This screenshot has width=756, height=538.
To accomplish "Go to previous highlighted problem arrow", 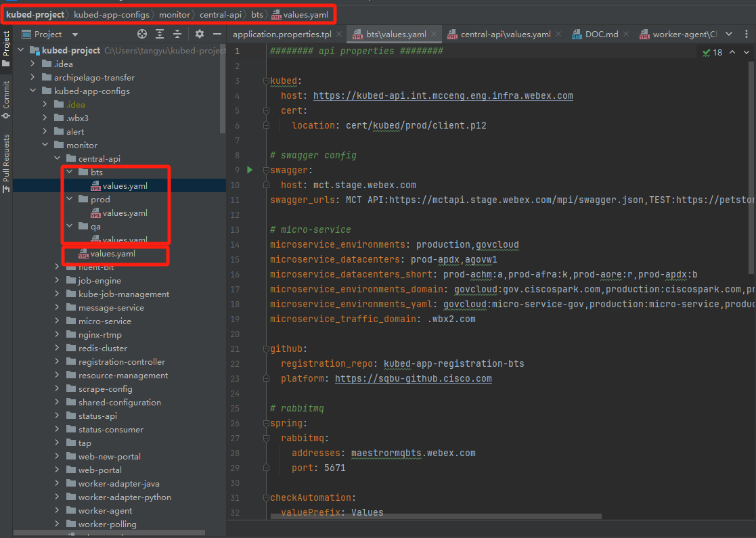I will (x=732, y=52).
